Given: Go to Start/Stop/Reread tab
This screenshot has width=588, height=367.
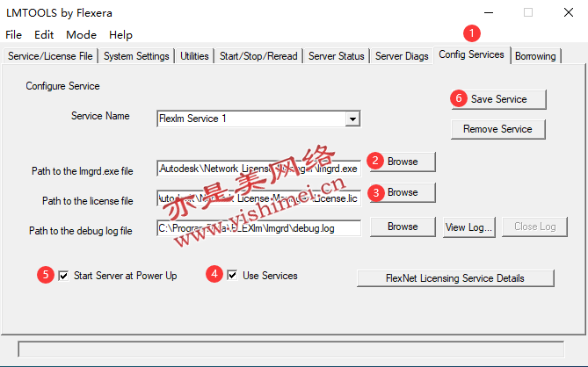Looking at the screenshot, I should (258, 56).
